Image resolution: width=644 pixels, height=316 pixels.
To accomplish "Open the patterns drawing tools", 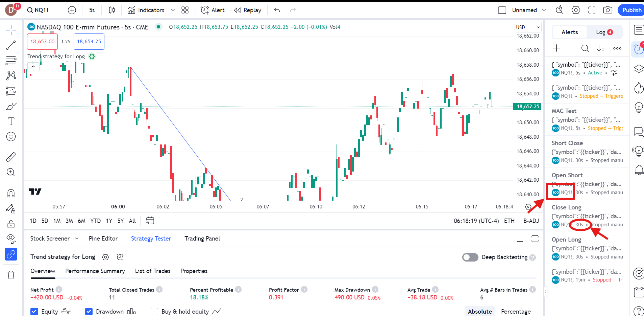I will click(x=11, y=75).
